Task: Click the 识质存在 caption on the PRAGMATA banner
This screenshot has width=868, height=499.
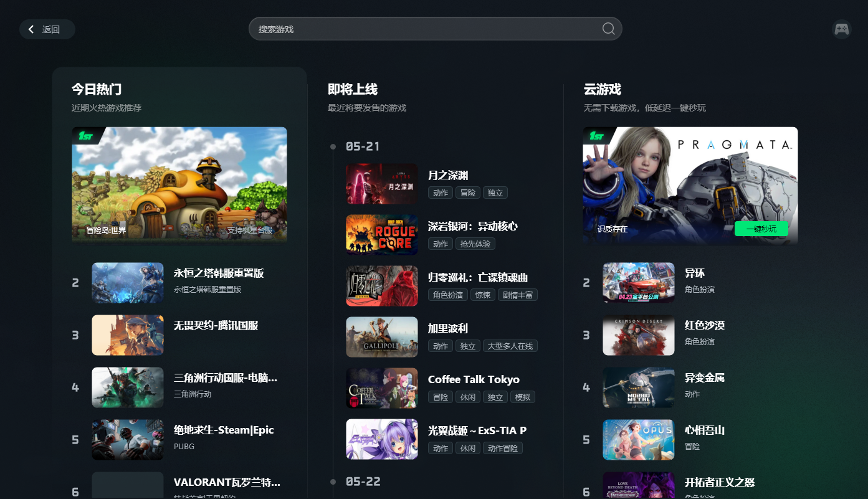Action: point(613,229)
